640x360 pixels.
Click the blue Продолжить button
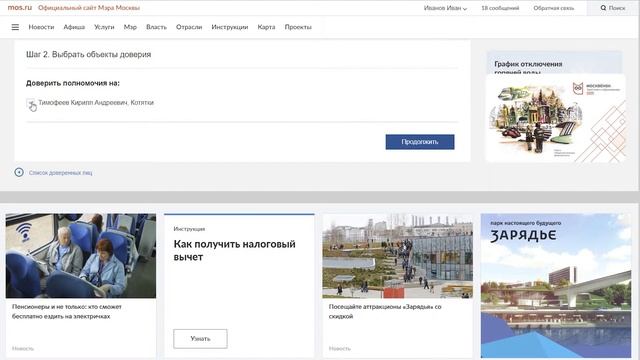pyautogui.click(x=420, y=142)
